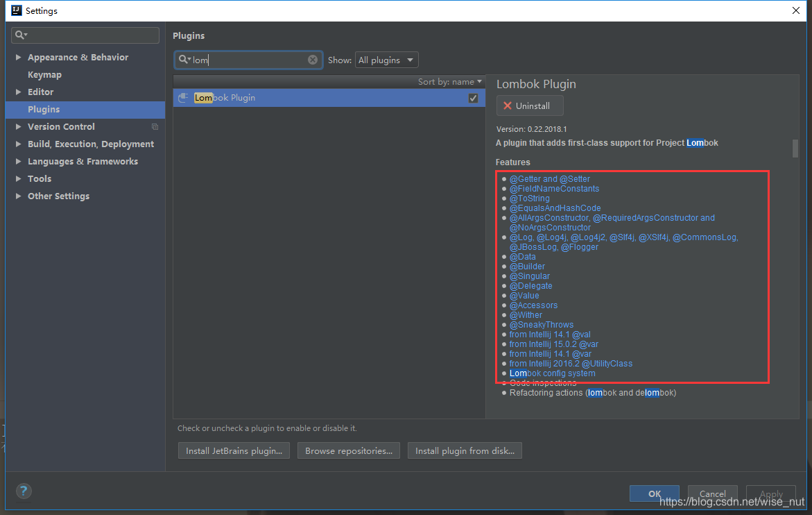The height and width of the screenshot is (515, 812).
Task: Focus the settings search field
Action: [x=85, y=35]
